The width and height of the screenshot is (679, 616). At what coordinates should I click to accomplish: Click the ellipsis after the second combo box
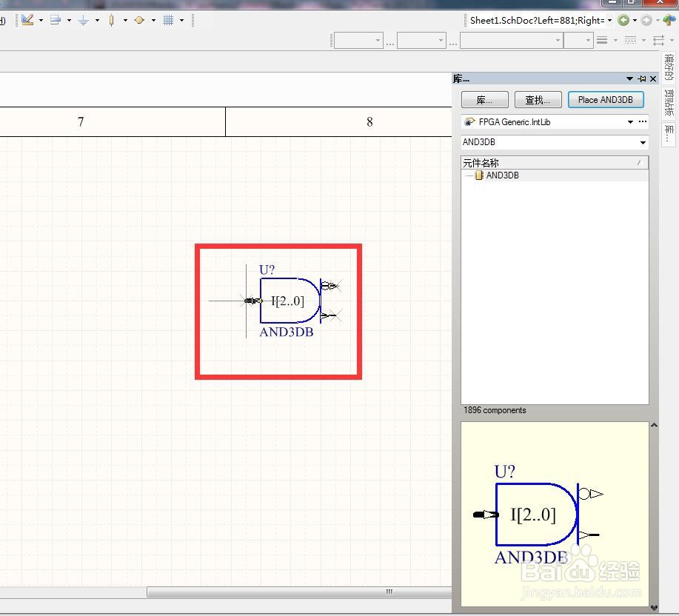pyautogui.click(x=453, y=43)
